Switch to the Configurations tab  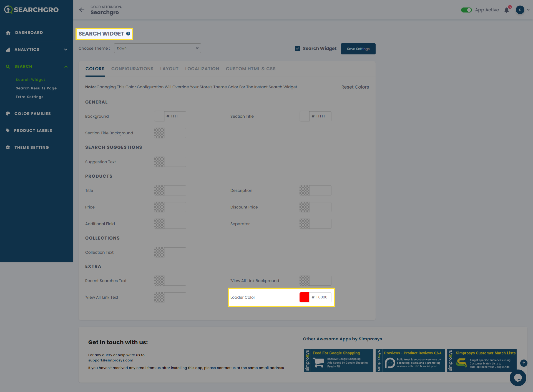(x=132, y=69)
